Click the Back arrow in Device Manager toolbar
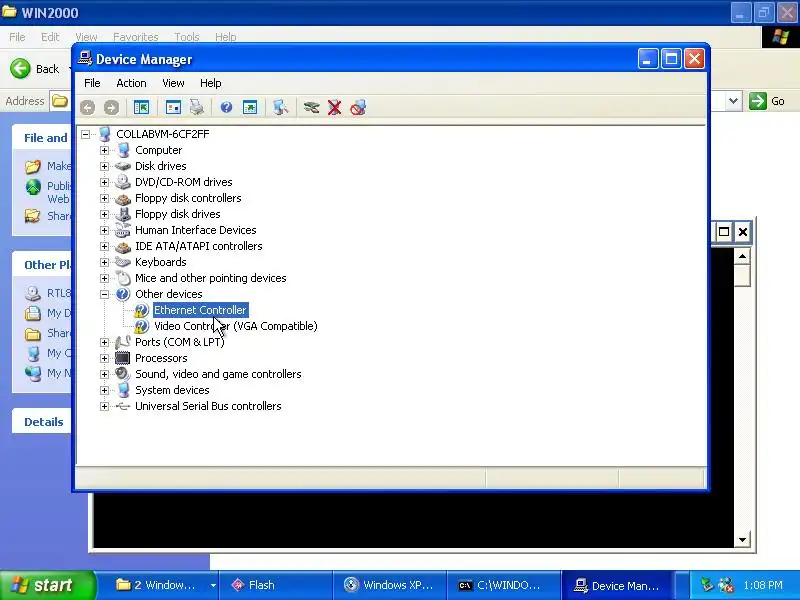Screen dimensions: 800x600 [x=88, y=108]
